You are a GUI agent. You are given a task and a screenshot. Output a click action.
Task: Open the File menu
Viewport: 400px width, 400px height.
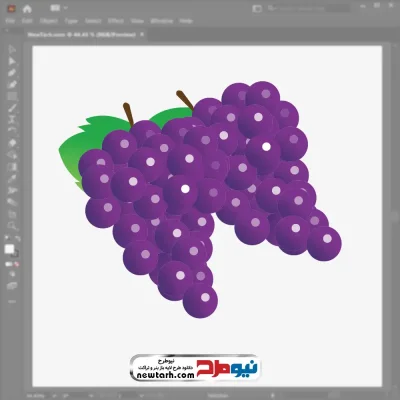pos(10,21)
